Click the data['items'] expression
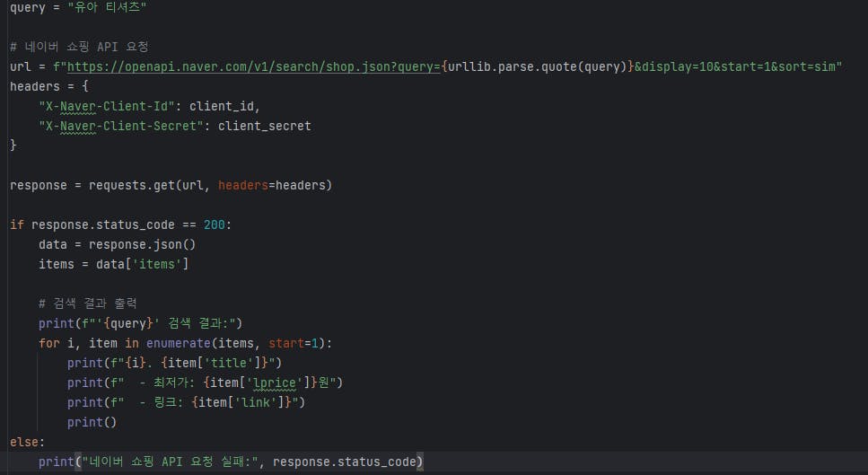Image resolution: width=868 pixels, height=475 pixels. click(x=142, y=264)
